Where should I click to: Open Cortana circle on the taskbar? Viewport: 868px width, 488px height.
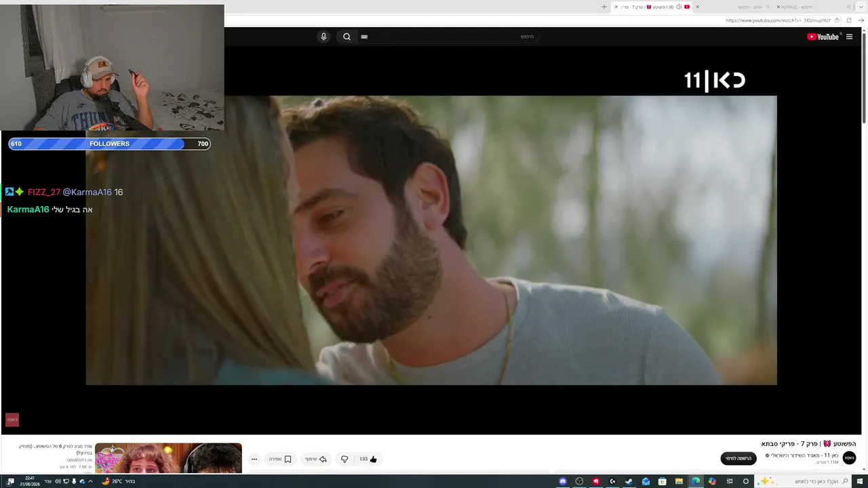coord(746,481)
